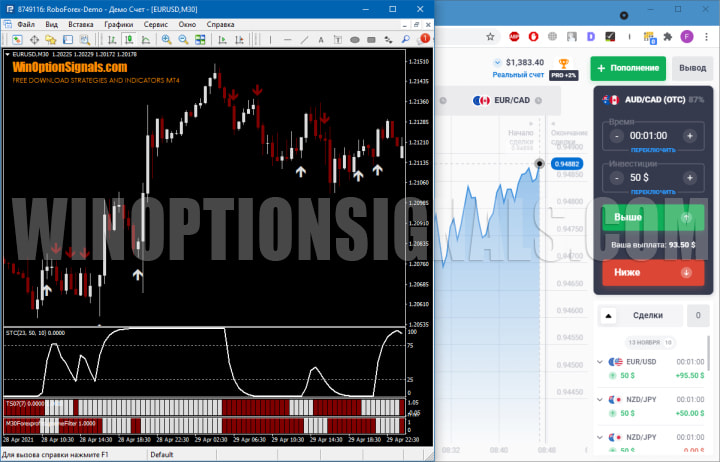Increase trade time with plus button
This screenshot has height=462, width=720.
[690, 135]
